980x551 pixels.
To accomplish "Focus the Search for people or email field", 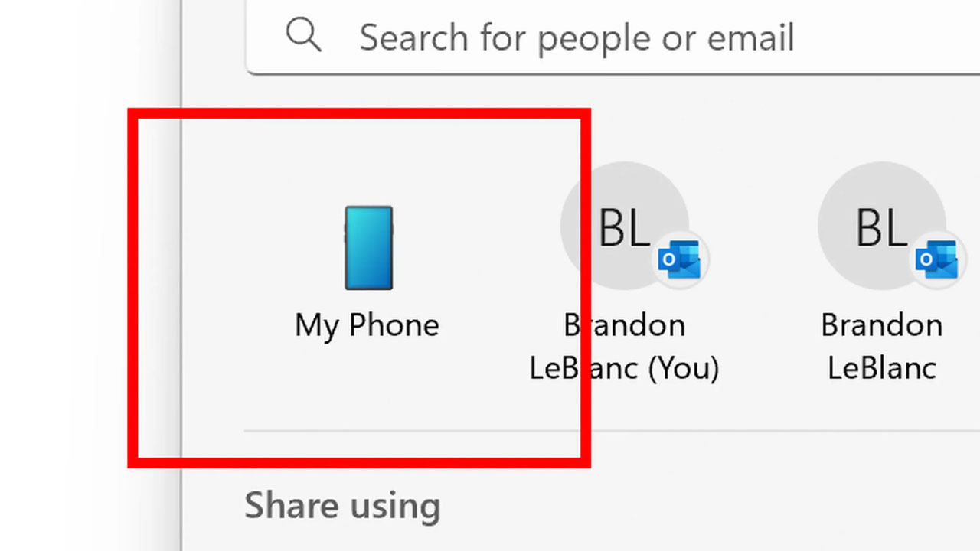I will (x=612, y=37).
